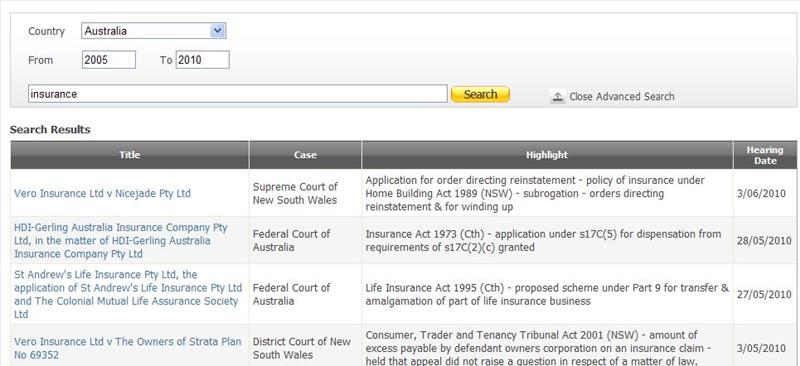Click hearing date 28/05/2010

pyautogui.click(x=764, y=241)
